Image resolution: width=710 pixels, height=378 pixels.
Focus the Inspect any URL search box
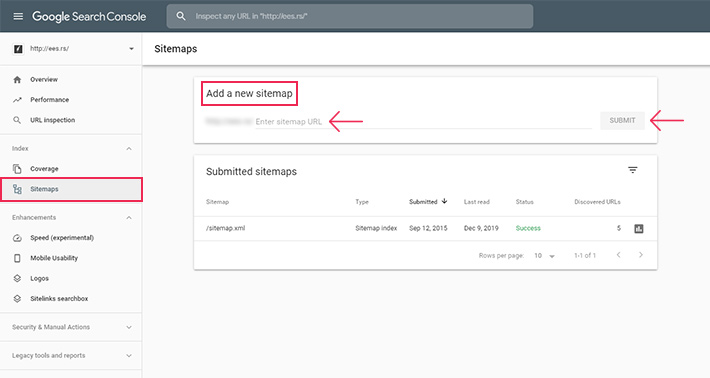350,16
